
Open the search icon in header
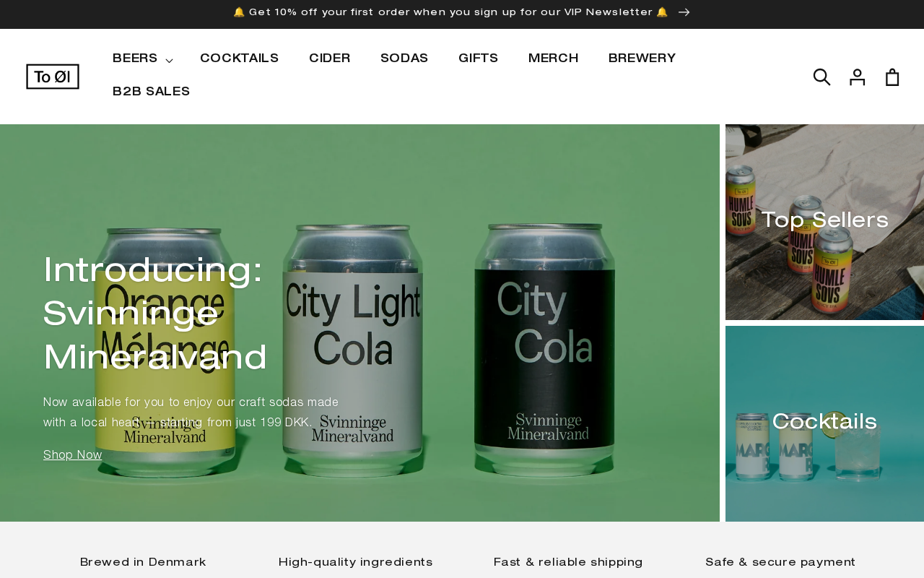[x=821, y=77]
